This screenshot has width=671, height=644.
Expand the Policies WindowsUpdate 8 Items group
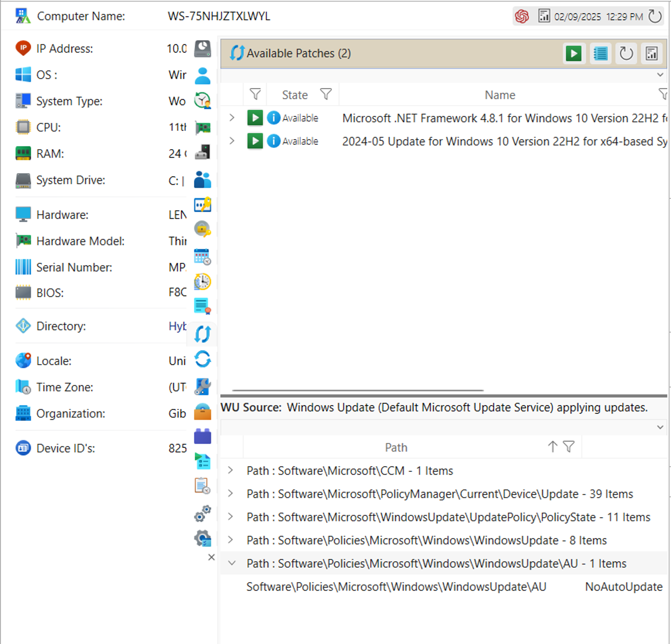230,540
